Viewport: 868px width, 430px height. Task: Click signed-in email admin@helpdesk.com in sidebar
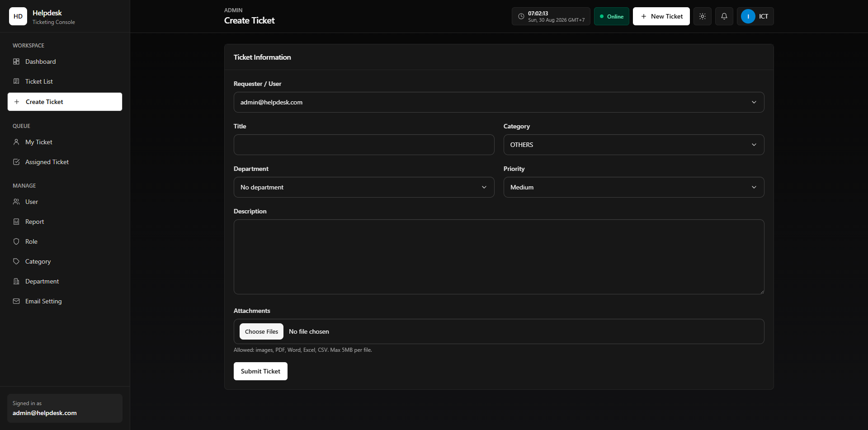[45, 413]
